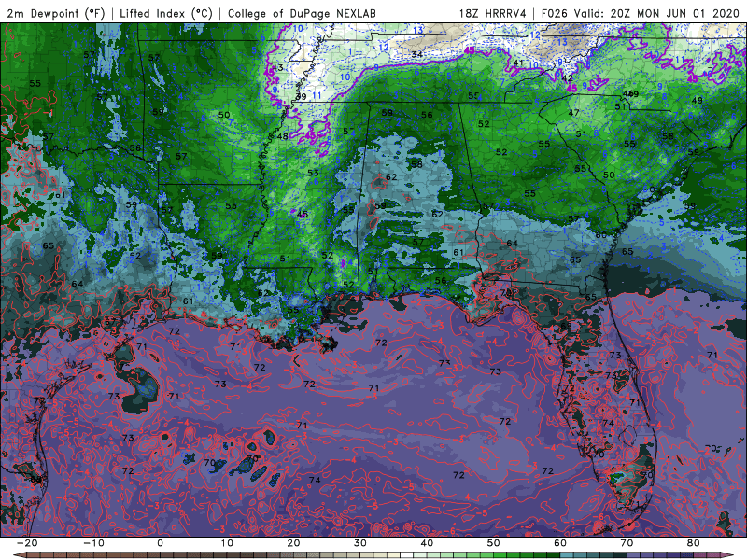
Task: Click the '67' dewpoint value on map
Action: coord(110,321)
